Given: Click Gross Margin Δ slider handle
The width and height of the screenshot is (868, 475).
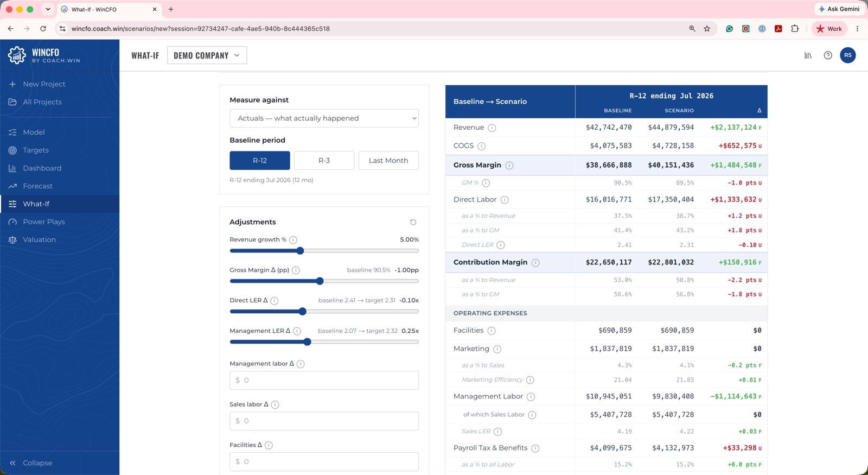Looking at the screenshot, I should click(x=320, y=281).
